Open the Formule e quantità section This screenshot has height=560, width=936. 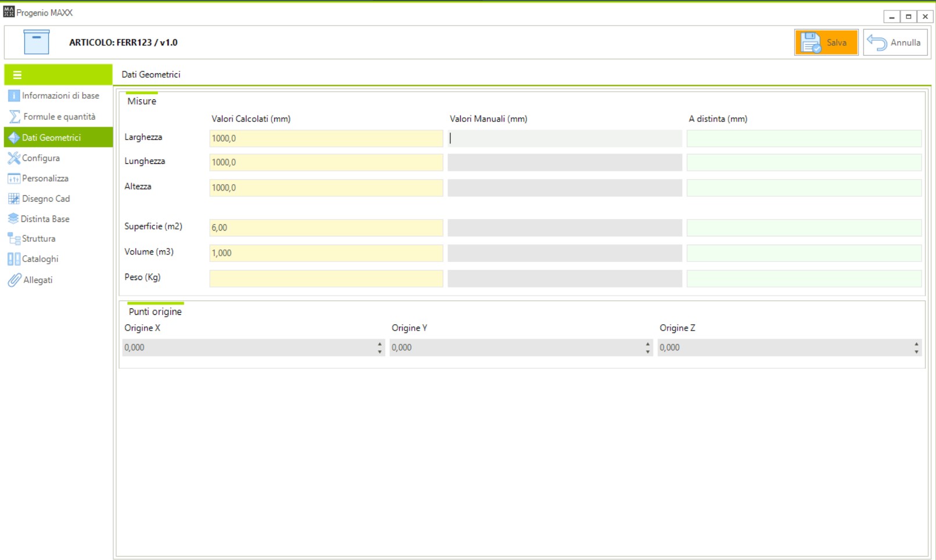[59, 117]
